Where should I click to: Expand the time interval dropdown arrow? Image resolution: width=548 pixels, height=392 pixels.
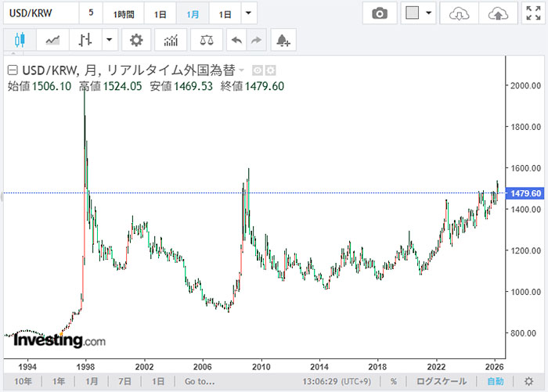pos(248,13)
